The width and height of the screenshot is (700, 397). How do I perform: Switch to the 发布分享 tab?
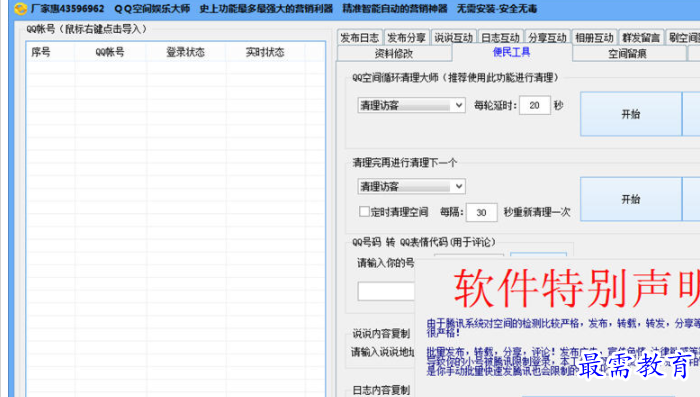pos(406,38)
